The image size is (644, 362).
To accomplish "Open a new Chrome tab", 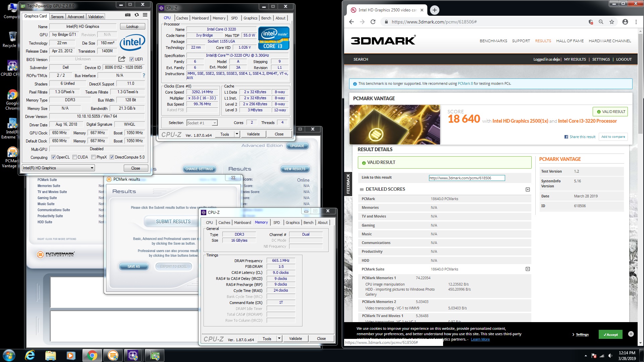I will click(435, 10).
